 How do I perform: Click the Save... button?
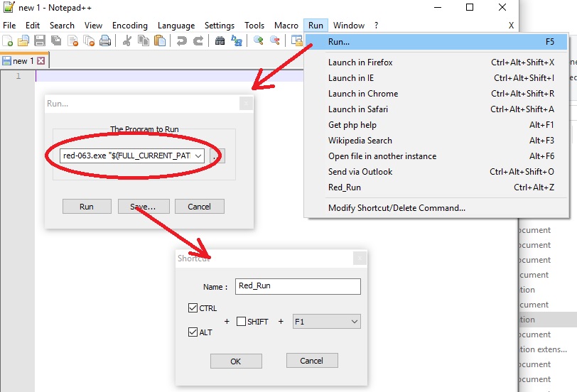[x=144, y=206]
